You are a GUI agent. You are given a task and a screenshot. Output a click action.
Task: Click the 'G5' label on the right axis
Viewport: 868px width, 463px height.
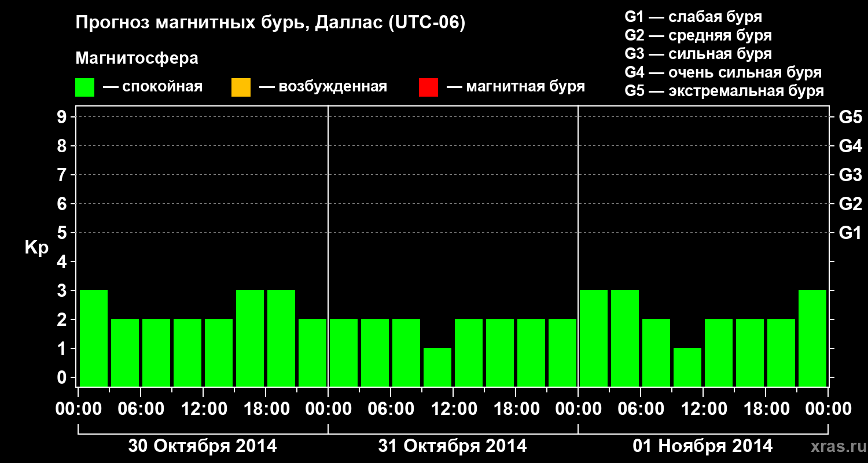coord(850,117)
